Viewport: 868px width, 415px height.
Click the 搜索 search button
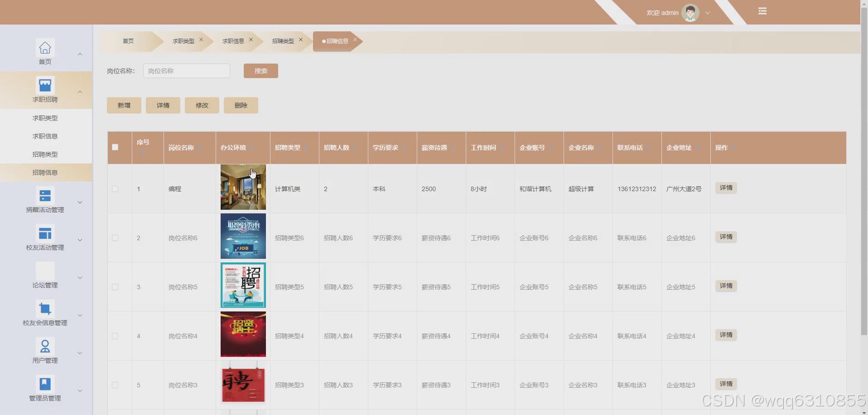[261, 71]
